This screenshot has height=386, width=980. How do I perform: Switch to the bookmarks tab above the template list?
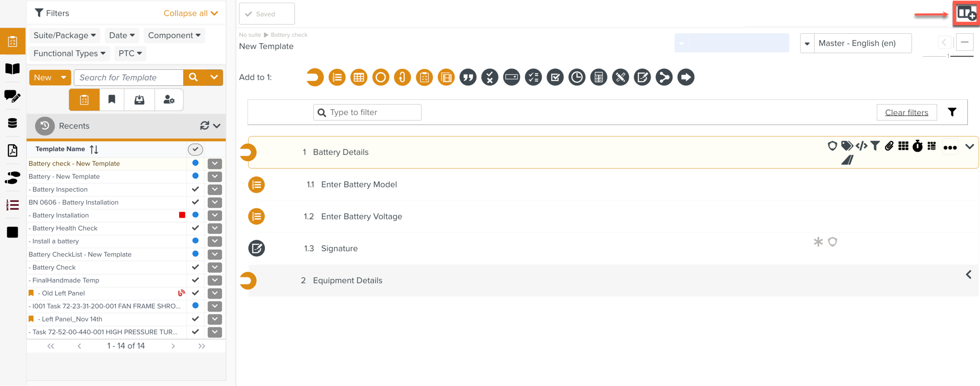click(112, 100)
